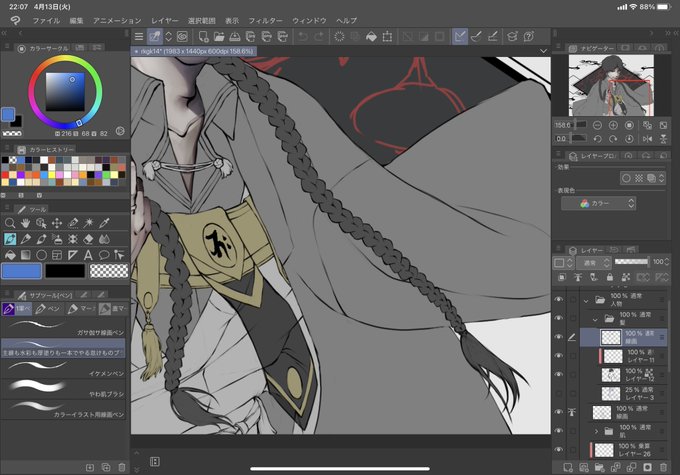680x475 pixels.
Task: Select transparent color checkered swatch
Action: pyautogui.click(x=109, y=271)
